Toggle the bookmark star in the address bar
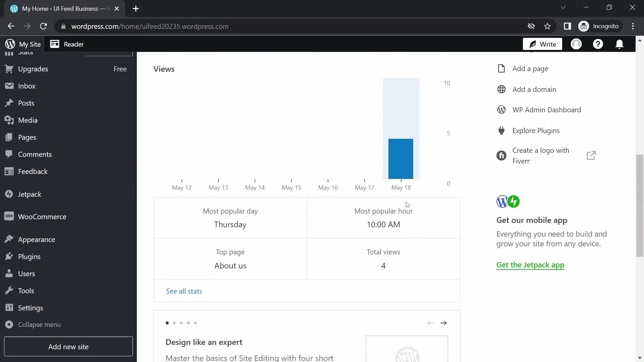 point(547,26)
